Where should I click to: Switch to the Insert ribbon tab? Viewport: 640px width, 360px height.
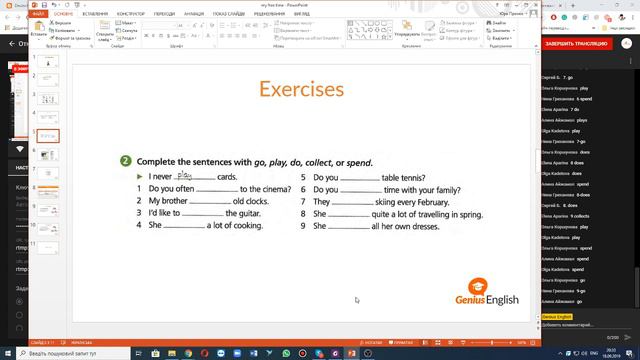tap(95, 14)
